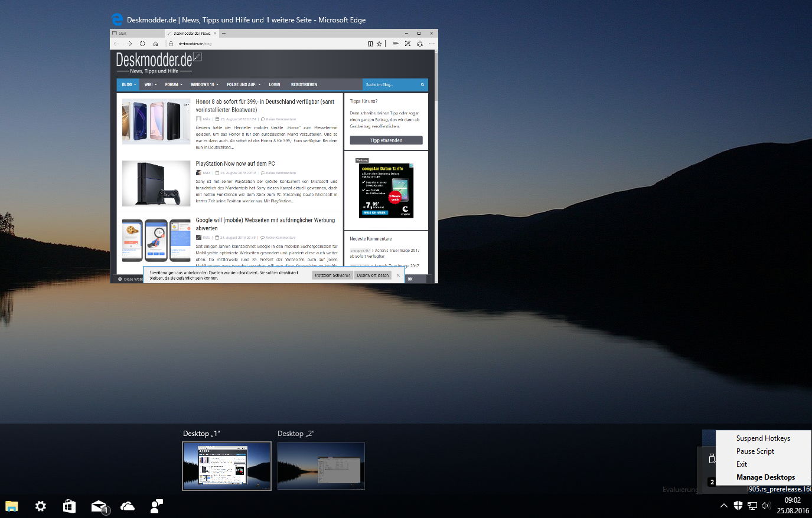The image size is (812, 518).
Task: Click the network tray icon
Action: (x=752, y=506)
